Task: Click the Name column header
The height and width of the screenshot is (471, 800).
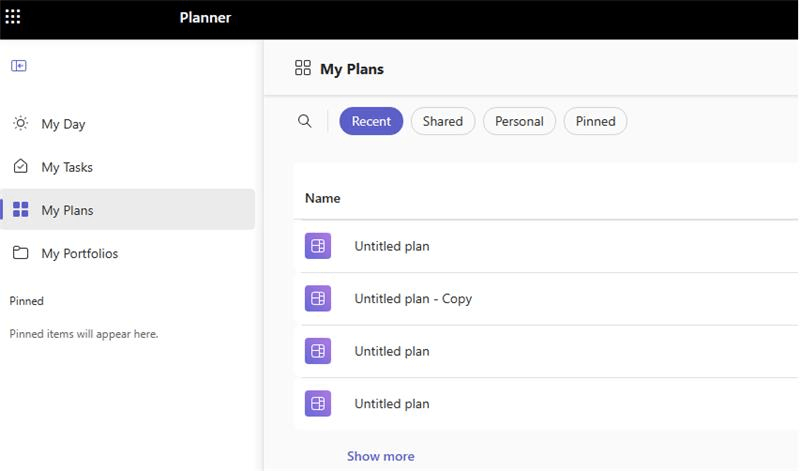Action: 322,198
